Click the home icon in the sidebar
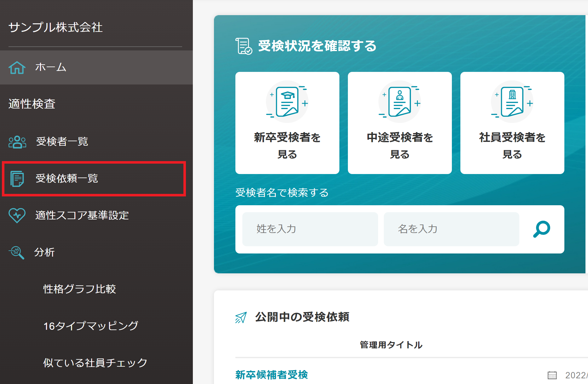This screenshot has height=384, width=588. pos(17,67)
